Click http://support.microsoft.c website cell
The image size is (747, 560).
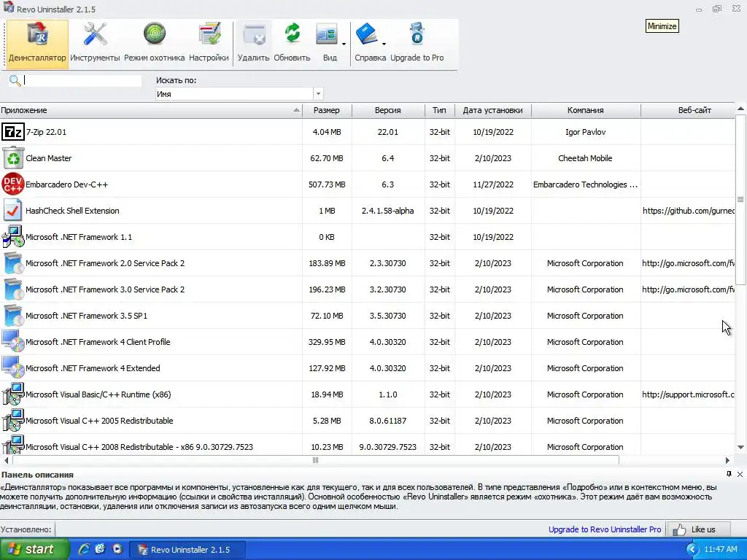[688, 394]
